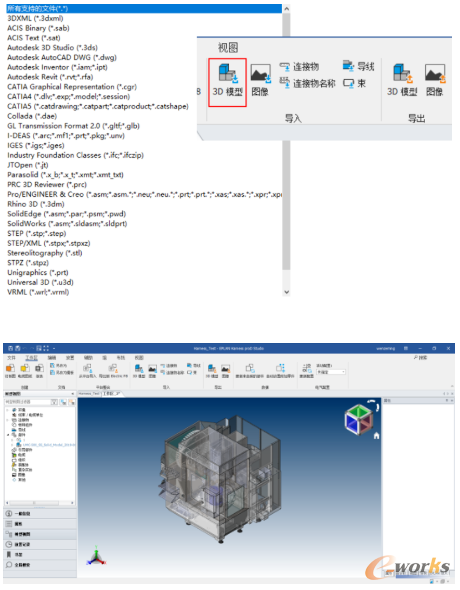
Task: Click highlighted 3D 模型 import icon in ribbon closeup
Action: pos(228,82)
